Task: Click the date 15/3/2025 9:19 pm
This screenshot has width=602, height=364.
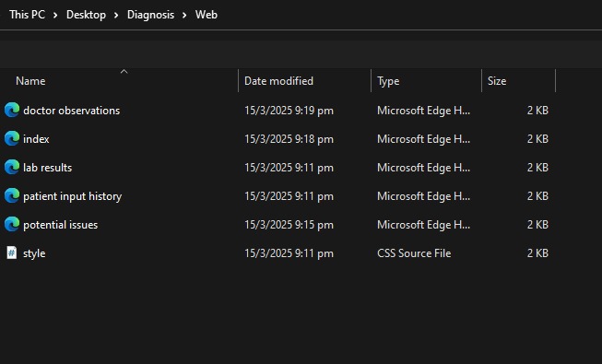Action: (x=289, y=111)
